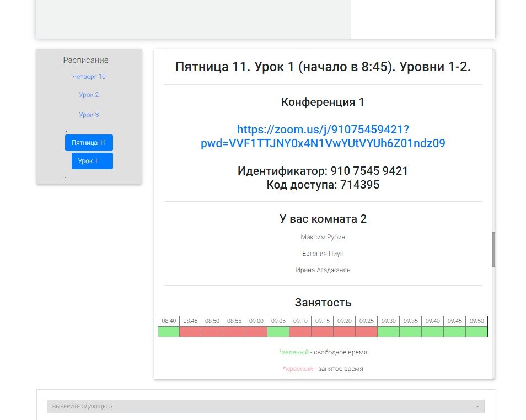Click the Код доступа: 714395 text

pos(323,185)
